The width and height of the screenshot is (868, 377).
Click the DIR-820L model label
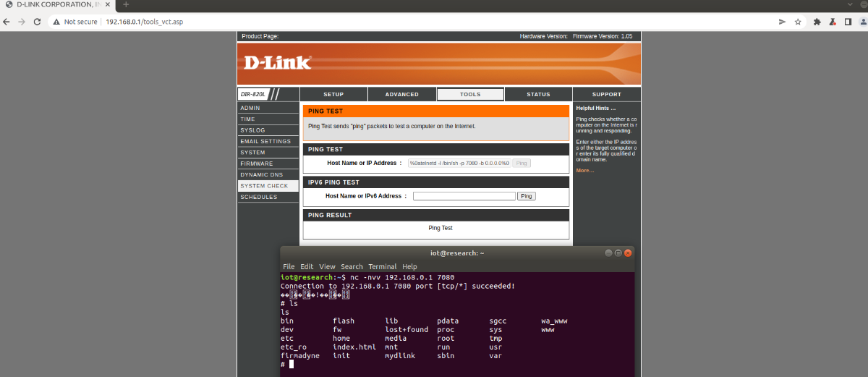pos(252,94)
